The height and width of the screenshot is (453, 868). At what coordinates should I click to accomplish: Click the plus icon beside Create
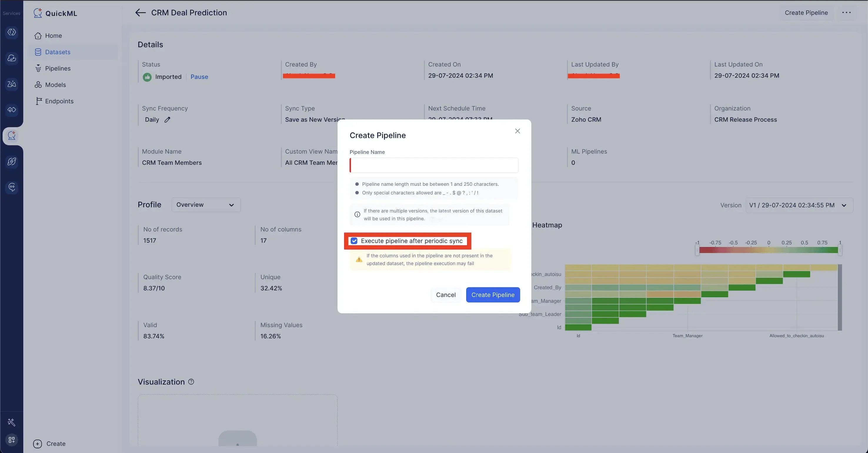point(37,444)
